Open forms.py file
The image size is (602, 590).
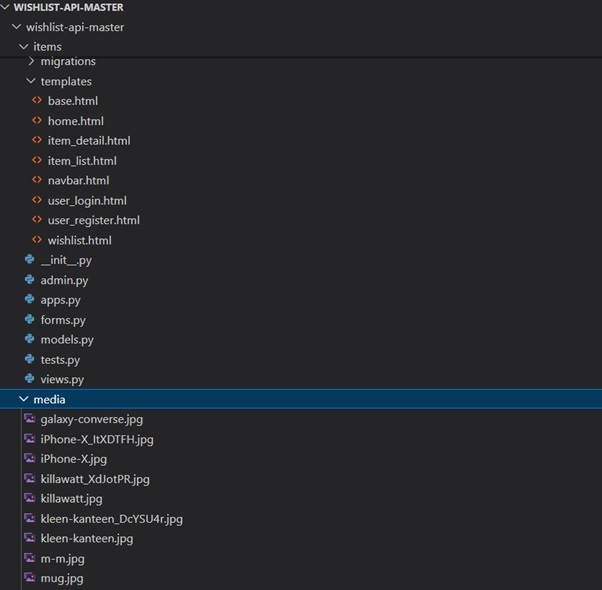tap(63, 320)
